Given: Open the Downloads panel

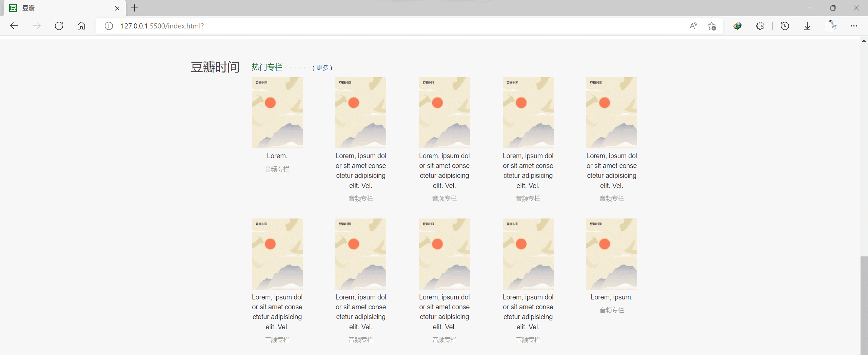Looking at the screenshot, I should click(x=807, y=26).
